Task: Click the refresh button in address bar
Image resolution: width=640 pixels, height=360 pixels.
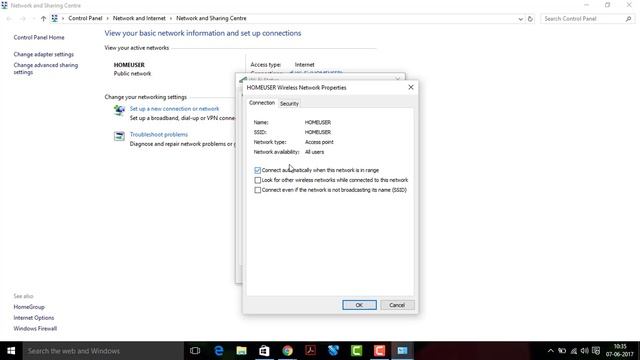Action: pyautogui.click(x=530, y=19)
